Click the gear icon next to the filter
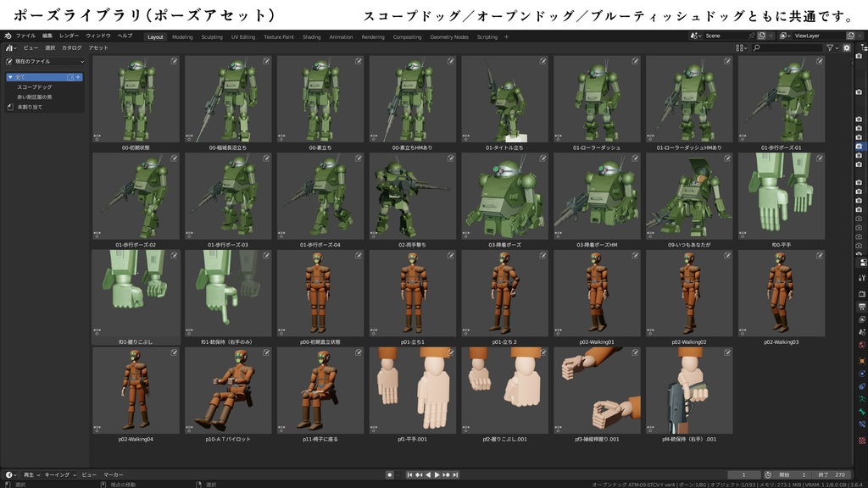The image size is (868, 488). tap(846, 48)
